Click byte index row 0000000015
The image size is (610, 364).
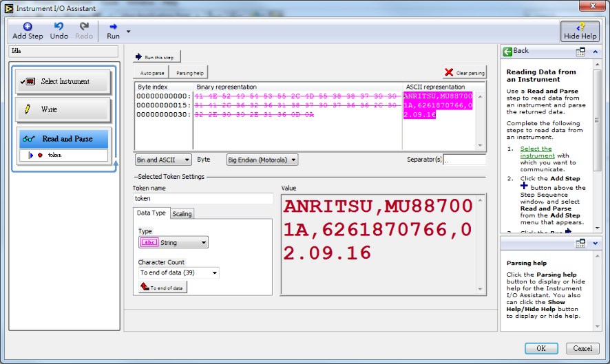pyautogui.click(x=163, y=105)
